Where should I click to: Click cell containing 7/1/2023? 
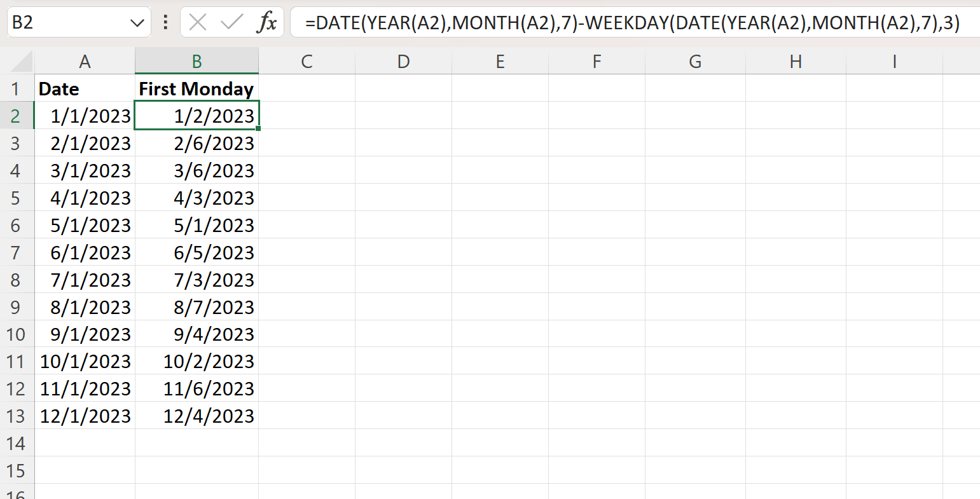click(85, 280)
